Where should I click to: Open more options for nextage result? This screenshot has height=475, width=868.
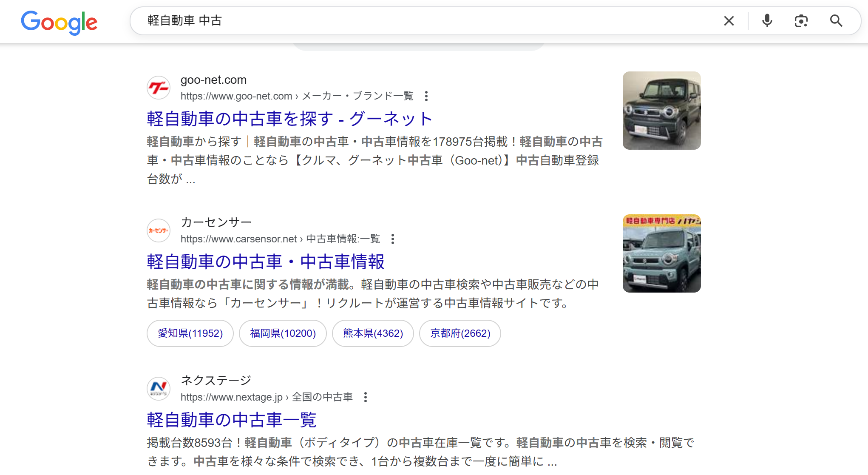click(x=366, y=397)
